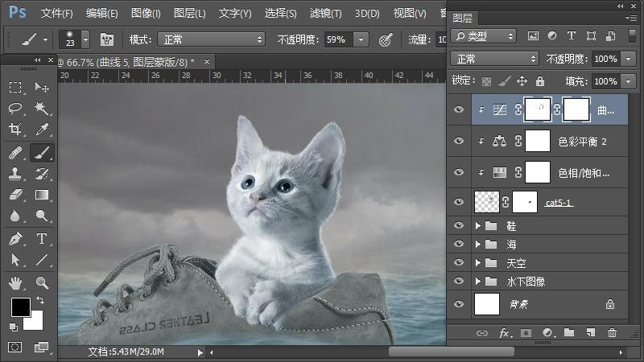Select the Brush tool in the toolbox
Image resolution: width=644 pixels, height=362 pixels.
tap(42, 153)
